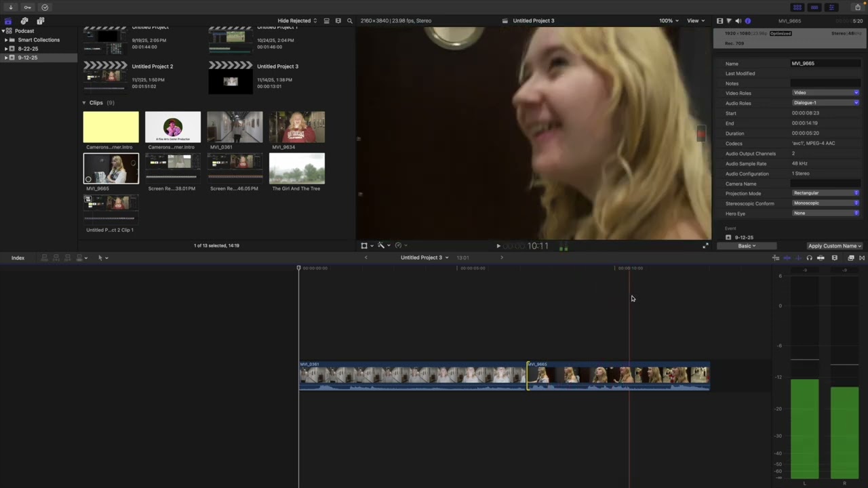Go back in timeline history
The width and height of the screenshot is (868, 488).
click(366, 258)
